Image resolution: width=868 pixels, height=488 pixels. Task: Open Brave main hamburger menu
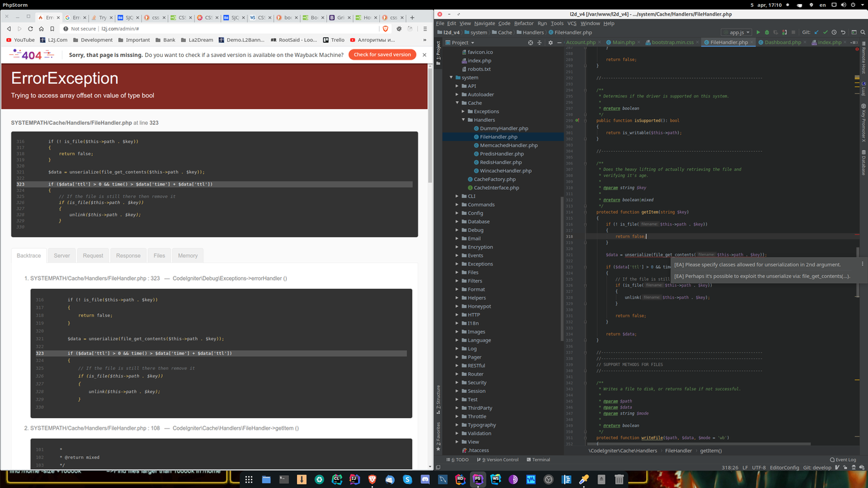pos(424,28)
